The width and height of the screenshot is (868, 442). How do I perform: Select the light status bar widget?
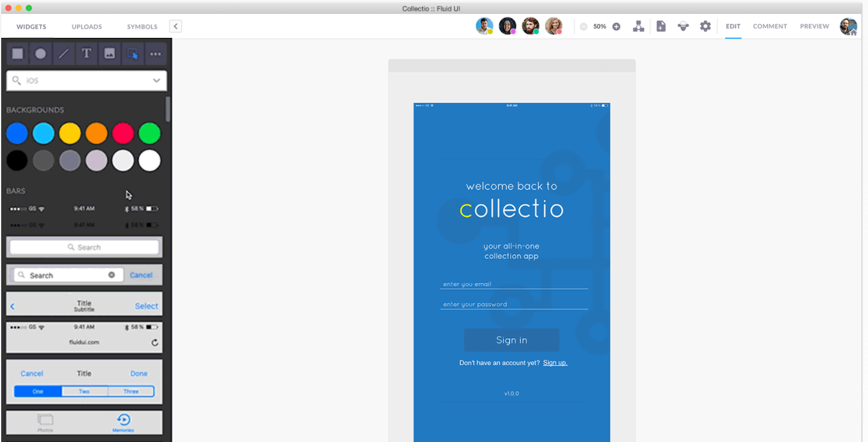point(84,209)
